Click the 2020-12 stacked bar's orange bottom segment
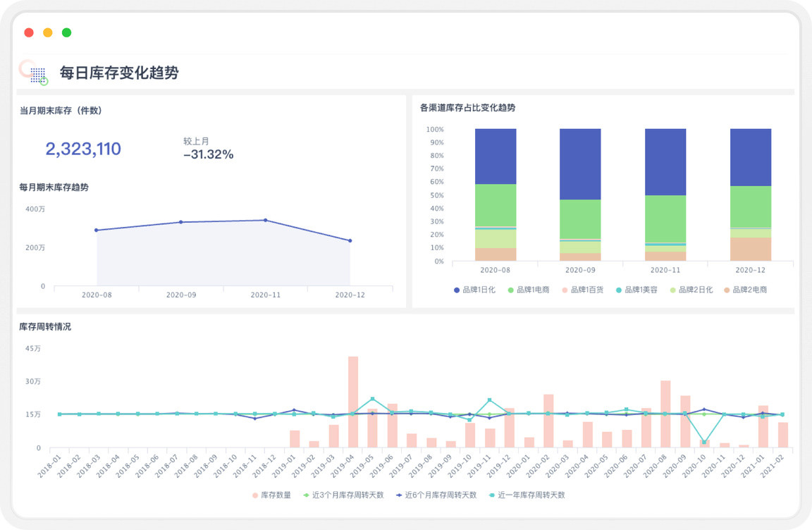Image resolution: width=812 pixels, height=530 pixels. [x=750, y=249]
